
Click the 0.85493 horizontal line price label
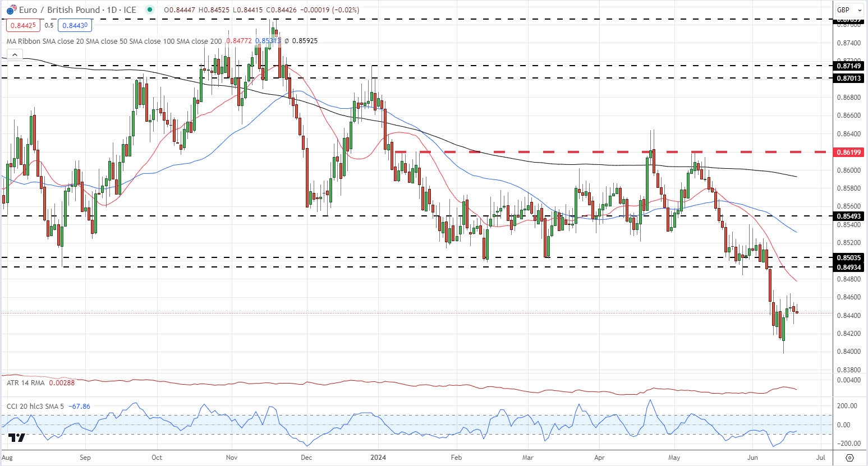click(849, 216)
